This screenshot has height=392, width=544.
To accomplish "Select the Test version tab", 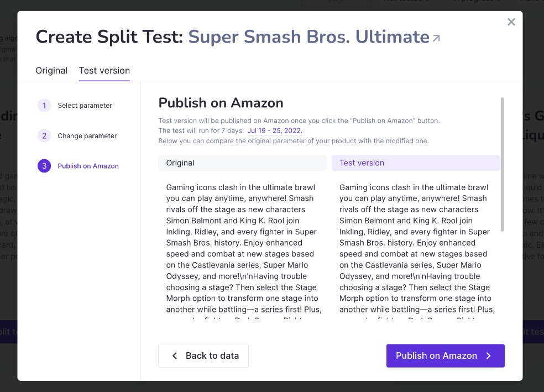I will click(104, 70).
